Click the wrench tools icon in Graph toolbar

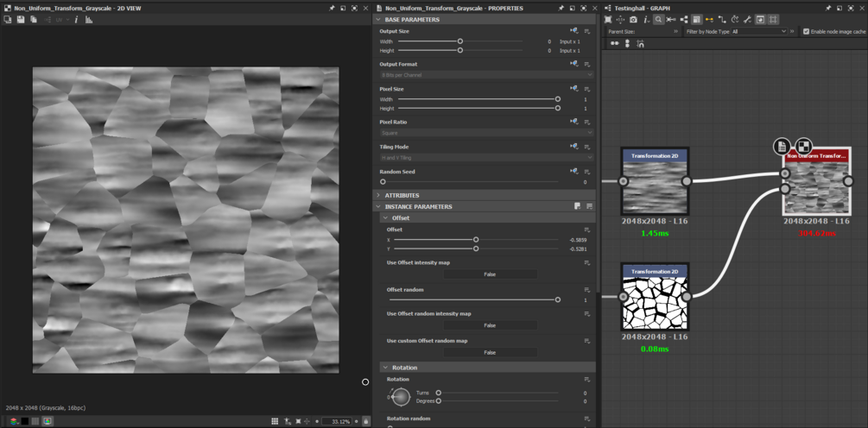click(x=748, y=19)
